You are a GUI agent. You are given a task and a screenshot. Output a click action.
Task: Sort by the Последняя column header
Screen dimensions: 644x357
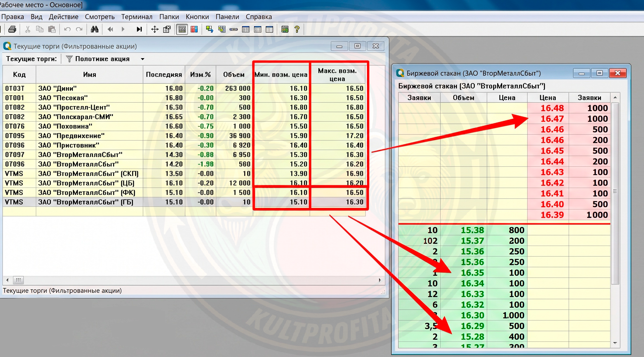point(164,75)
